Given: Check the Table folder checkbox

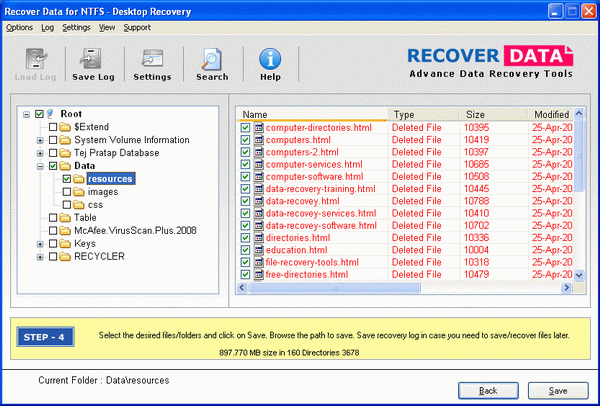Looking at the screenshot, I should [53, 218].
